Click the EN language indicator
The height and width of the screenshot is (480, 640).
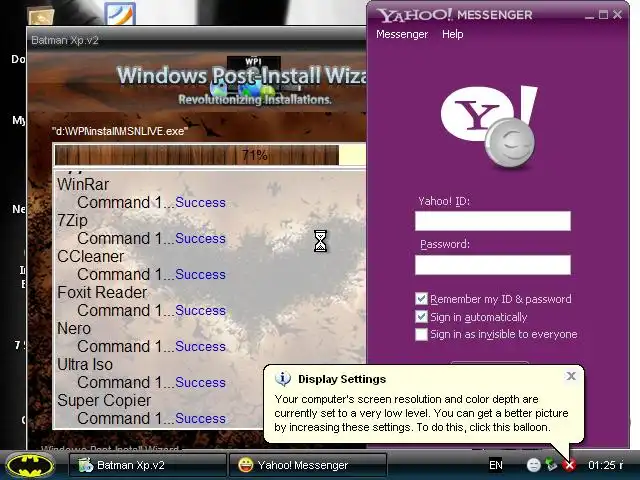496,465
